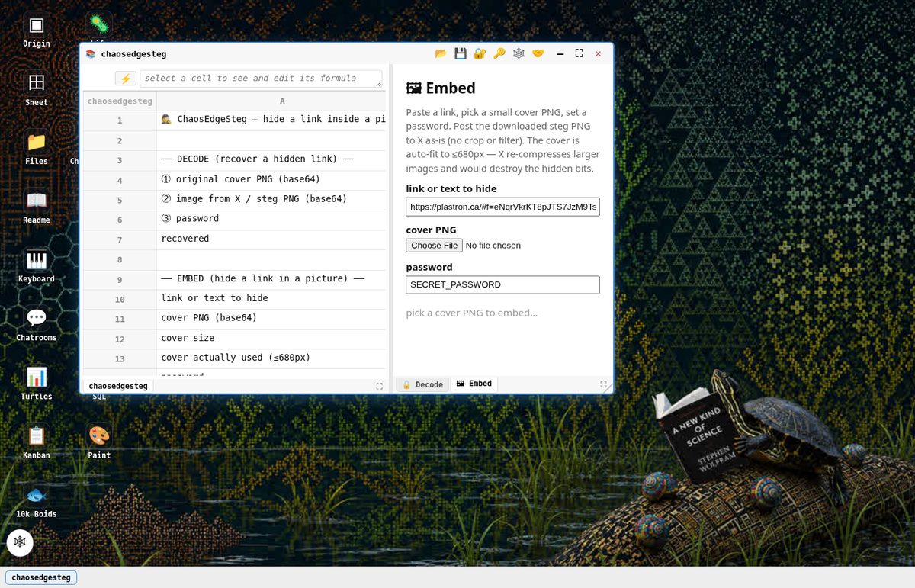Click the spider web icon in title bar
The width and height of the screenshot is (915, 588).
click(518, 53)
